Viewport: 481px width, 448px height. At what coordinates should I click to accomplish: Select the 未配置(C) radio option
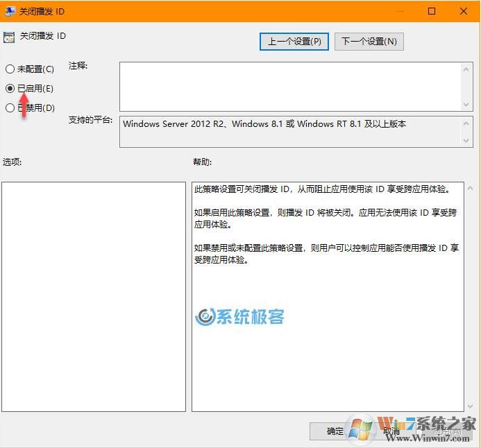pos(10,69)
